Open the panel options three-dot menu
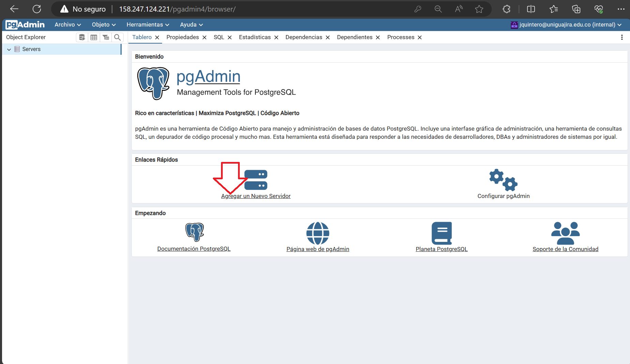 (x=622, y=37)
